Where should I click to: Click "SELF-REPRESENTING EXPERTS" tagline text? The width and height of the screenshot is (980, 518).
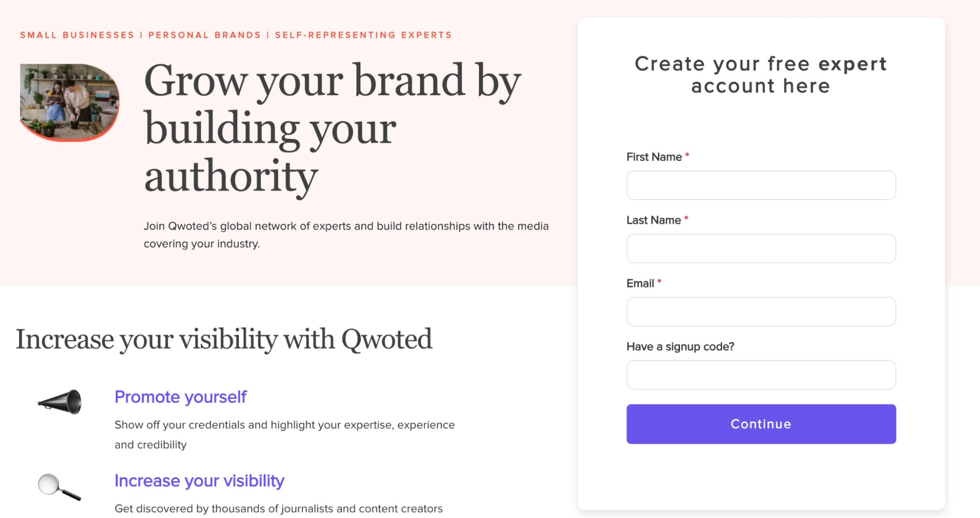(x=363, y=35)
